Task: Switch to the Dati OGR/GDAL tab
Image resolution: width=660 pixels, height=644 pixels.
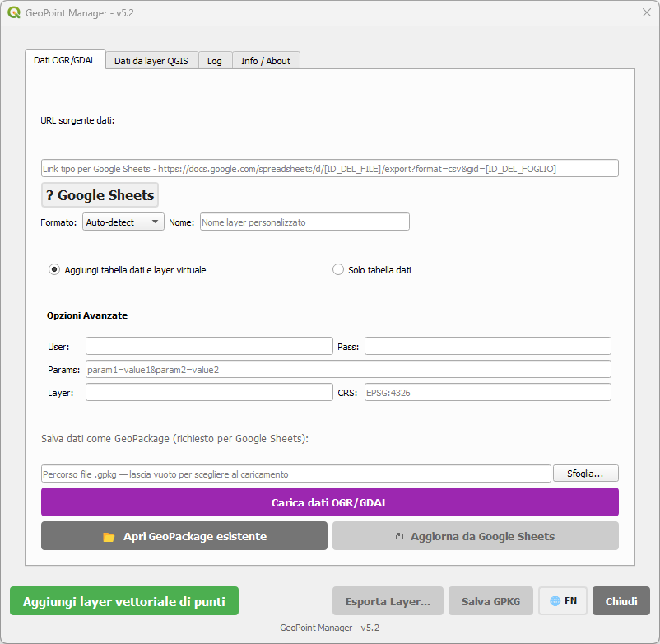Action: 64,60
